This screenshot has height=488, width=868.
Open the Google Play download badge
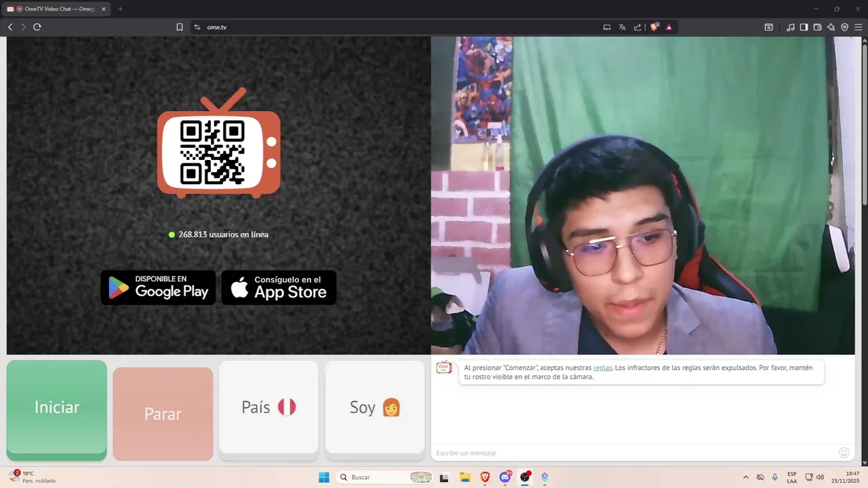click(x=158, y=287)
